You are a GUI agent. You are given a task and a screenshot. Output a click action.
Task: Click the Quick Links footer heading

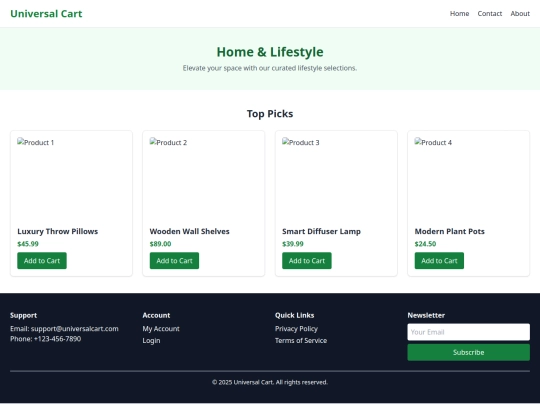294,315
